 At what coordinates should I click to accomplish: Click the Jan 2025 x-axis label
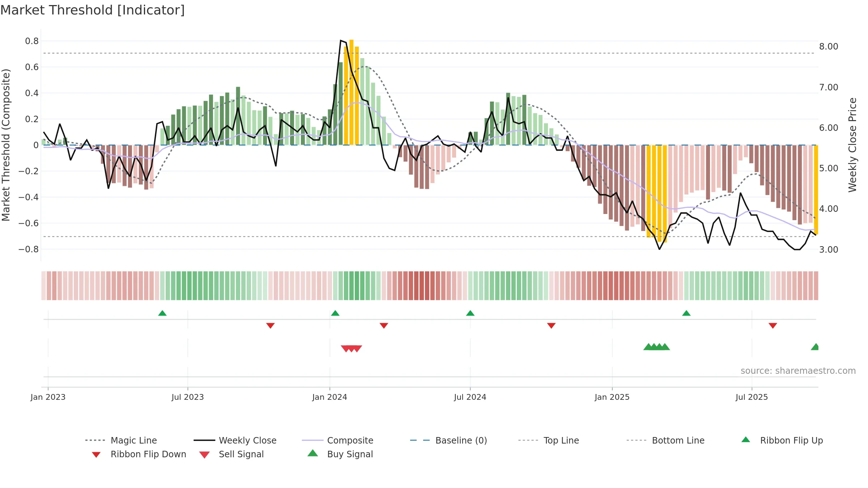(612, 397)
